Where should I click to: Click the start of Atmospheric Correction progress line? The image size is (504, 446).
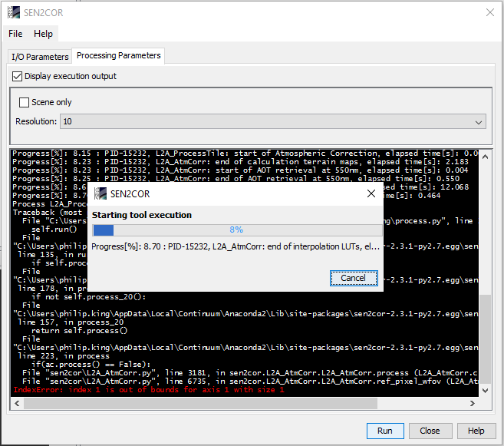click(x=245, y=154)
